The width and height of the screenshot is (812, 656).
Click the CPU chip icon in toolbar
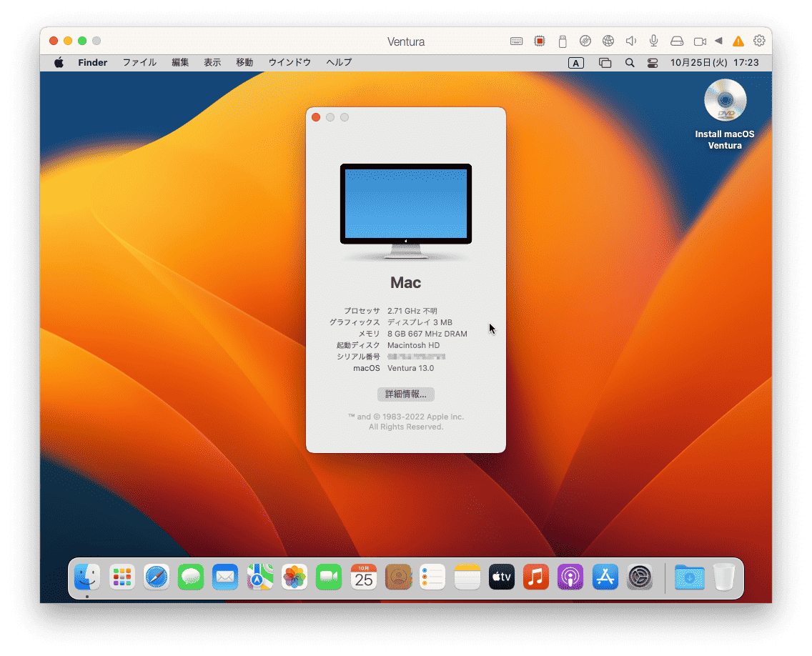539,41
